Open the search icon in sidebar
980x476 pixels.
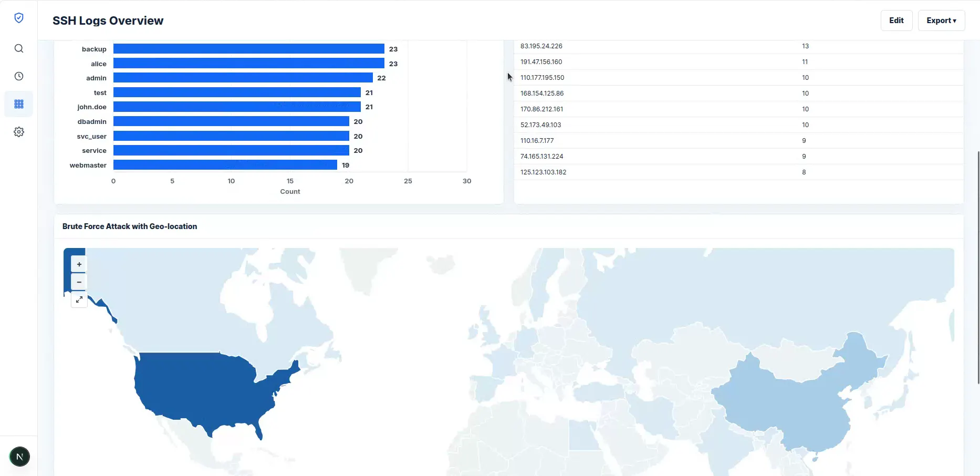point(19,48)
